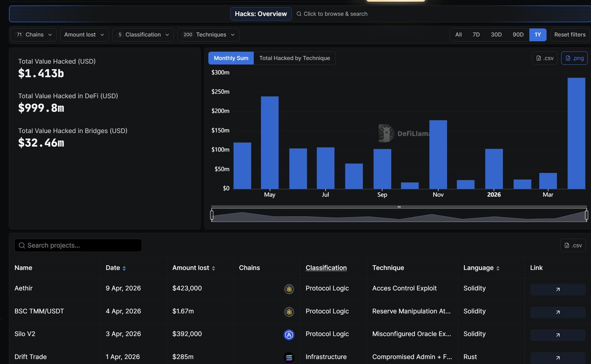591x364 pixels.
Task: Download table data as .csv
Action: pos(573,245)
